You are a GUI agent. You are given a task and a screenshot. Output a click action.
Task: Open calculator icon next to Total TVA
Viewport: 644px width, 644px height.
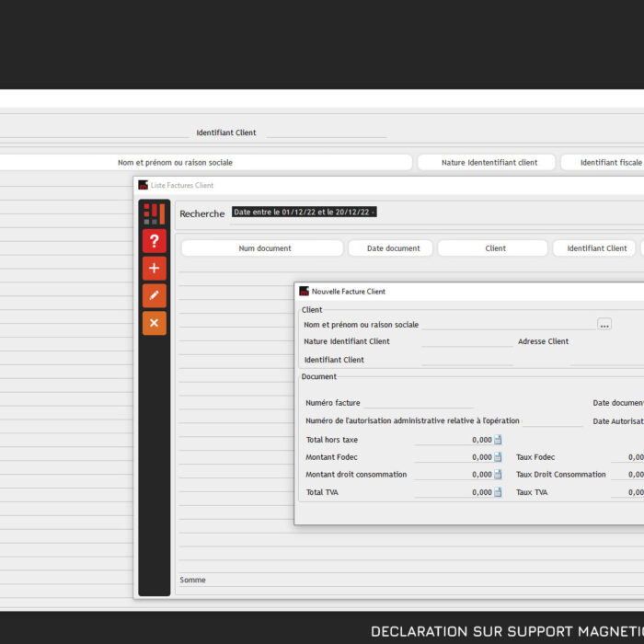pos(498,492)
